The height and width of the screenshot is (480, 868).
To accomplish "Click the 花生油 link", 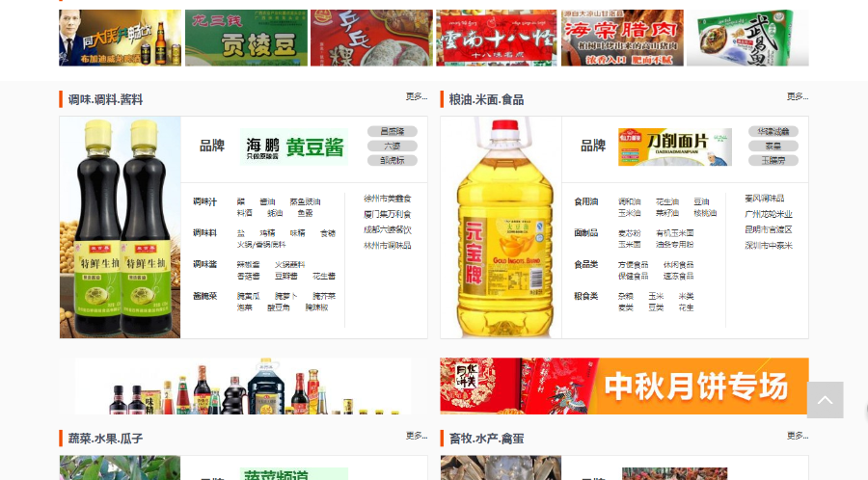I will point(667,201).
